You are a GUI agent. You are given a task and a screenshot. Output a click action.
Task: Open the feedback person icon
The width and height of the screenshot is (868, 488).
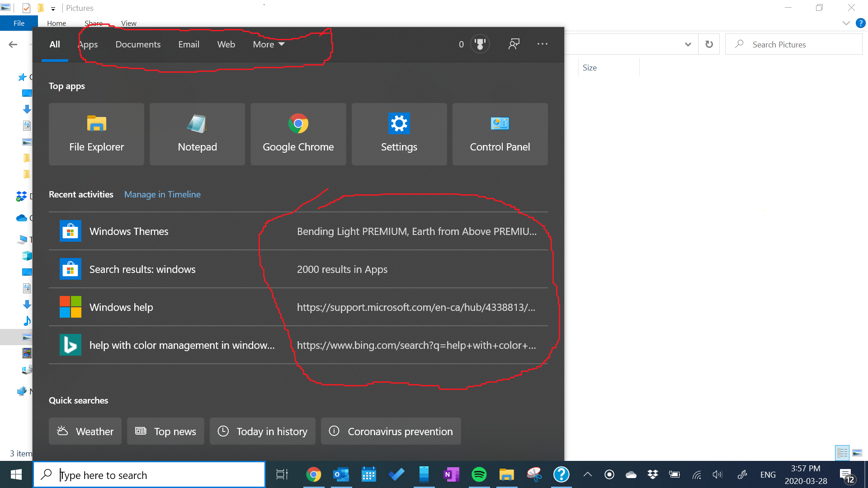[514, 44]
